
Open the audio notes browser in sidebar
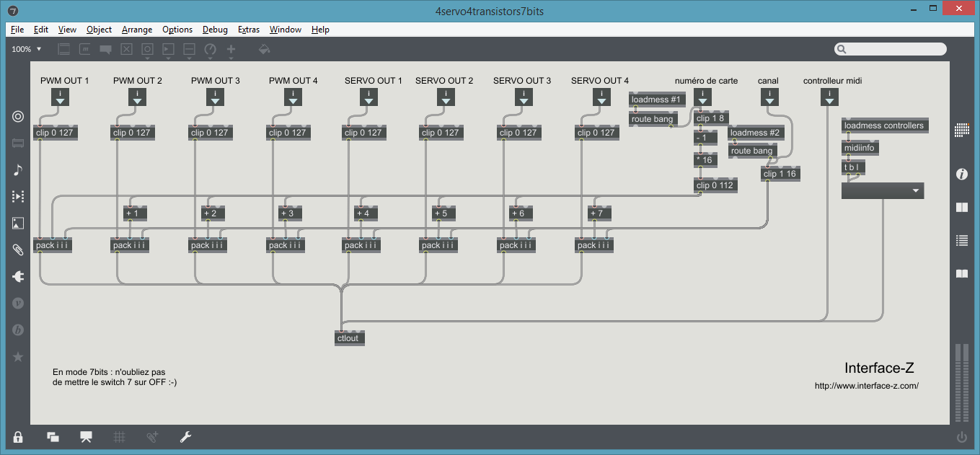[x=18, y=170]
